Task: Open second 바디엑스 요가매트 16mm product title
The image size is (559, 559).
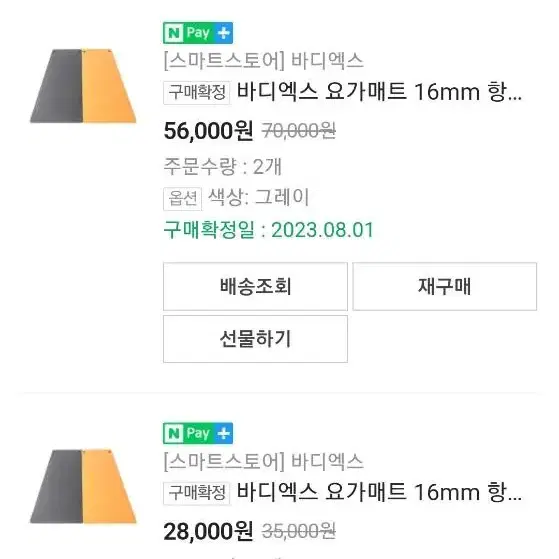Action: pyautogui.click(x=379, y=492)
